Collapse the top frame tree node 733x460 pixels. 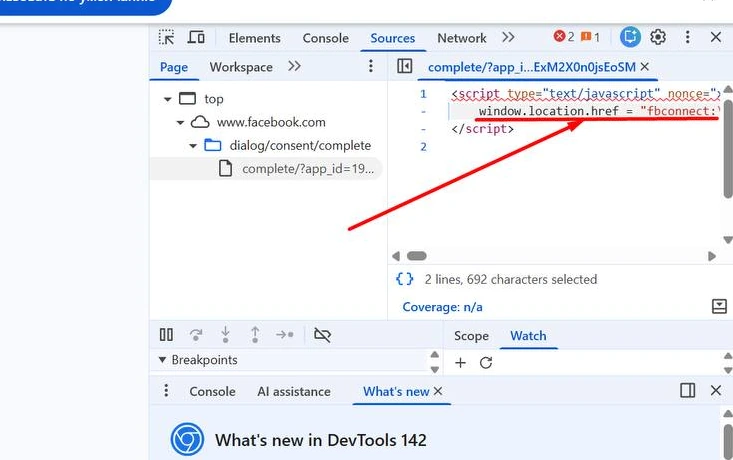(x=167, y=99)
